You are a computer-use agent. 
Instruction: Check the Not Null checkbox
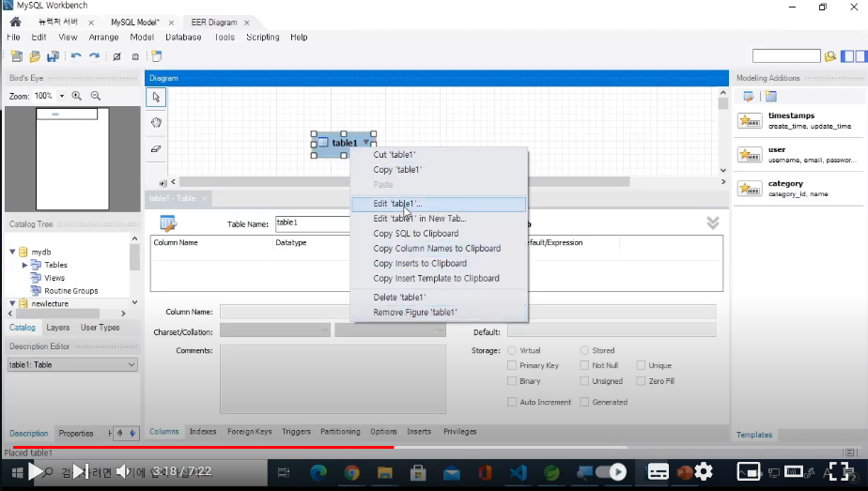point(584,365)
